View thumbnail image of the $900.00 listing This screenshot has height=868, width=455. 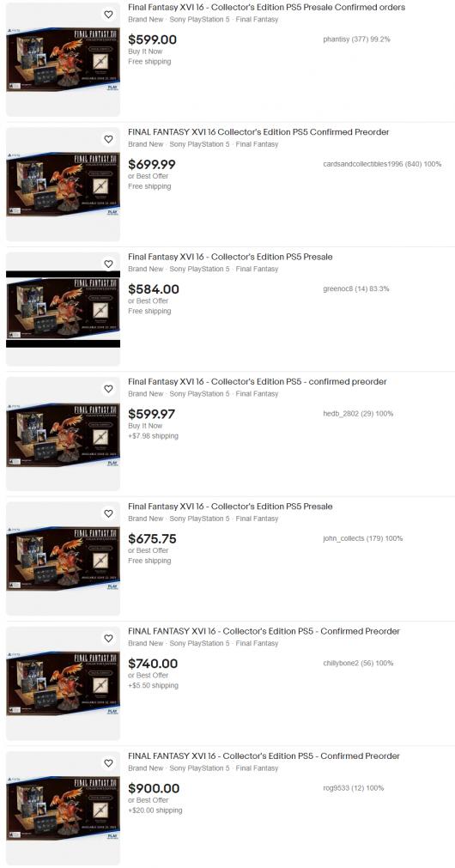(64, 808)
